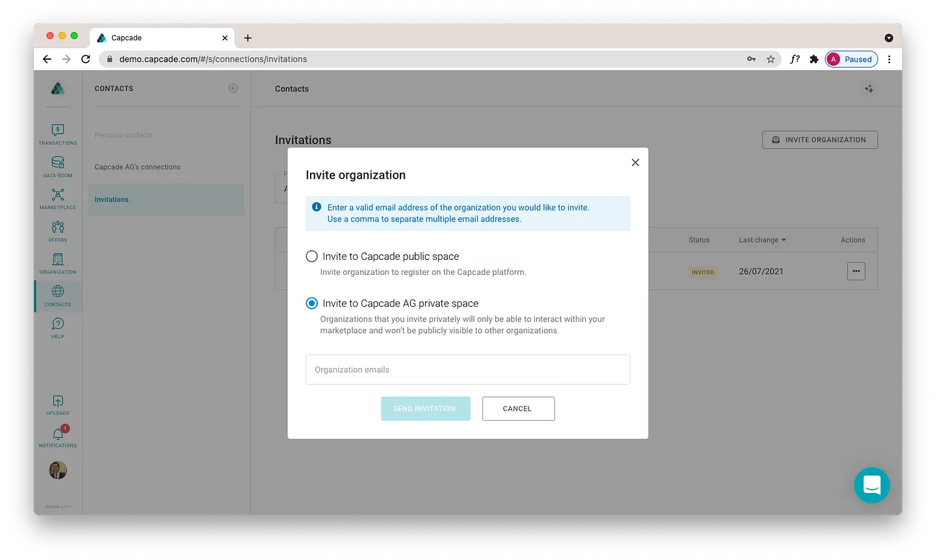Image resolution: width=936 pixels, height=560 pixels.
Task: Open the browser extensions puzzle icon
Action: tap(814, 59)
